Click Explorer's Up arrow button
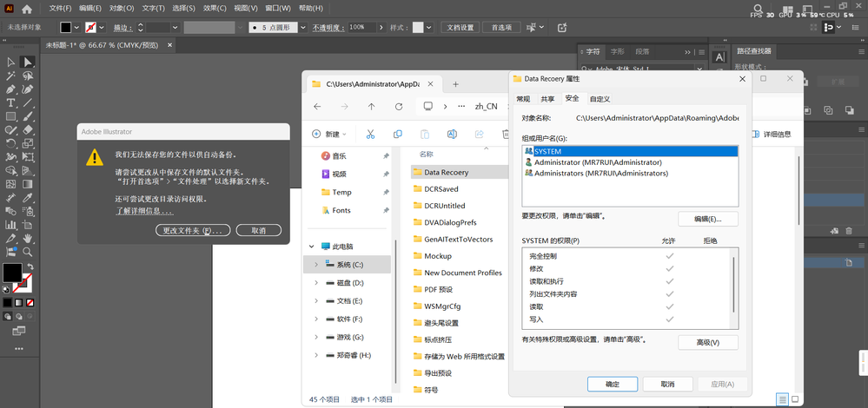 pyautogui.click(x=372, y=107)
